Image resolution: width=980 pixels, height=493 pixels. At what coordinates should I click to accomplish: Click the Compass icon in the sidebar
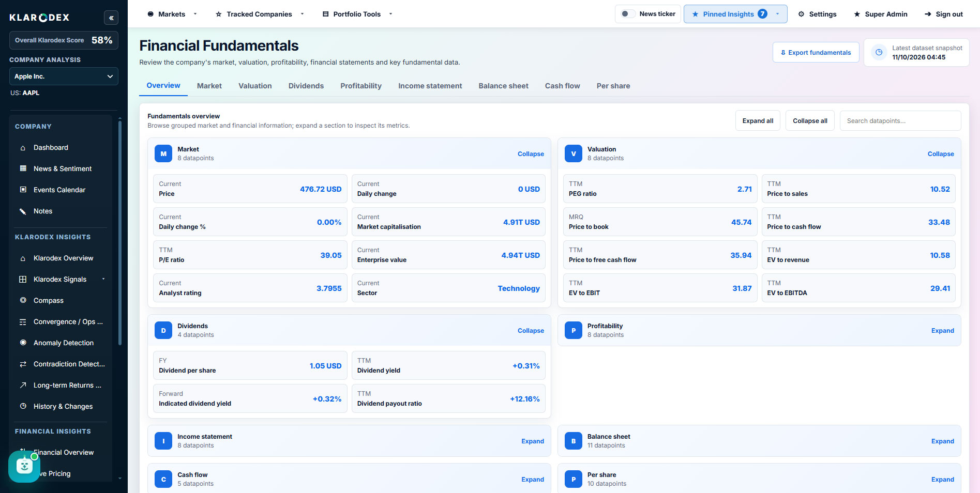pyautogui.click(x=23, y=300)
